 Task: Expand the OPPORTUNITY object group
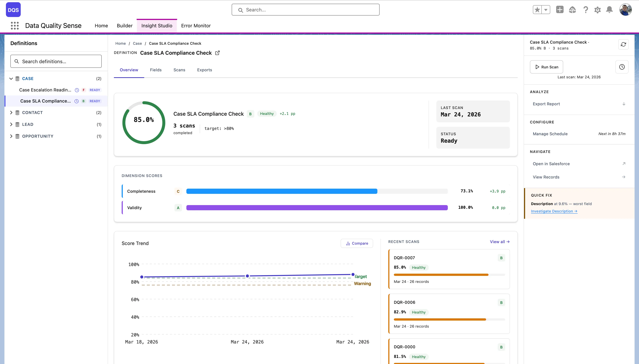click(x=11, y=136)
